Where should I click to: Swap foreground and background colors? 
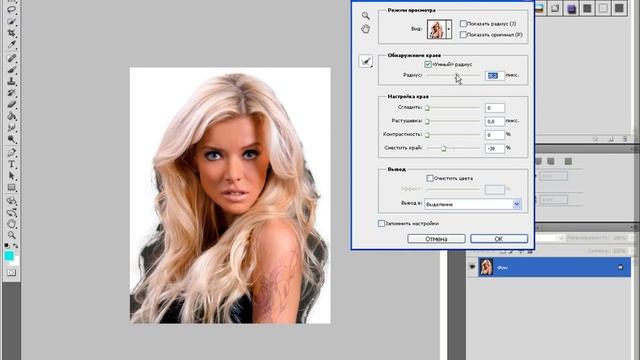tap(16, 246)
